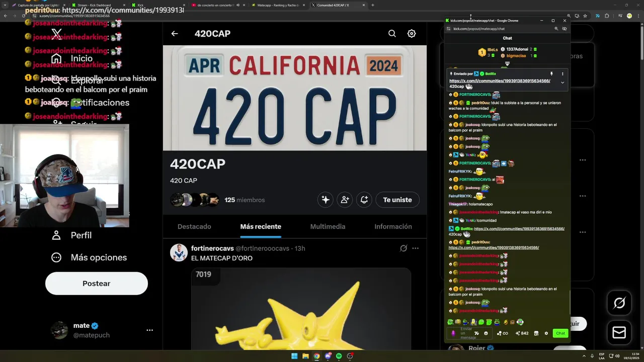This screenshot has height=362, width=644.
Task: Open Kick chat settings gear
Action: (x=546, y=333)
